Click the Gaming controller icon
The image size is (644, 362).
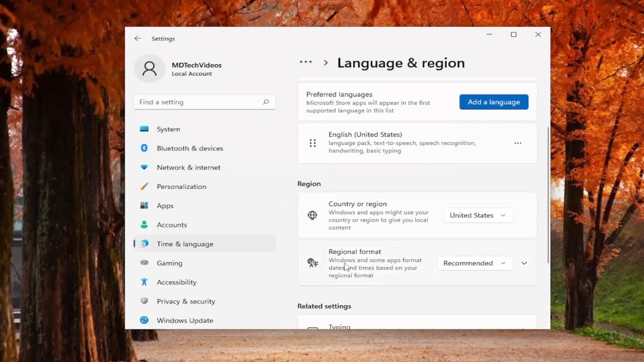(x=144, y=263)
